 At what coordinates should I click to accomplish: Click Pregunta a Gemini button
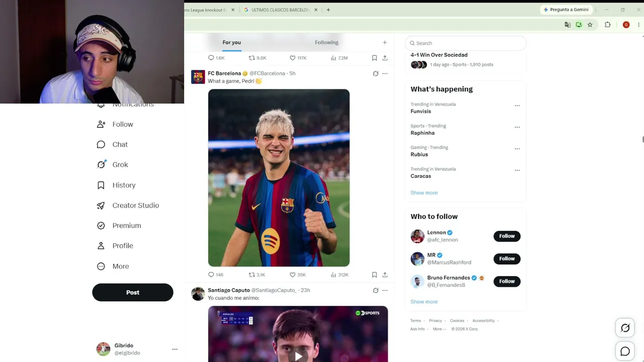click(566, 10)
